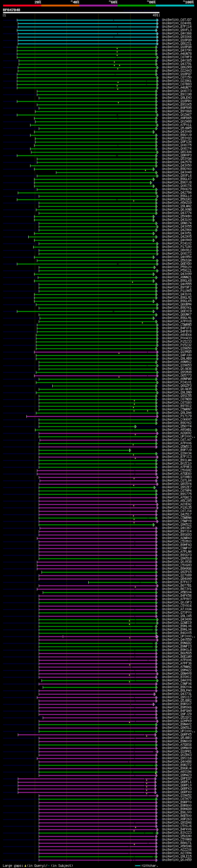Open hit UniRef100_P15233
Screen dimensions: 197x868
[176, 342]
